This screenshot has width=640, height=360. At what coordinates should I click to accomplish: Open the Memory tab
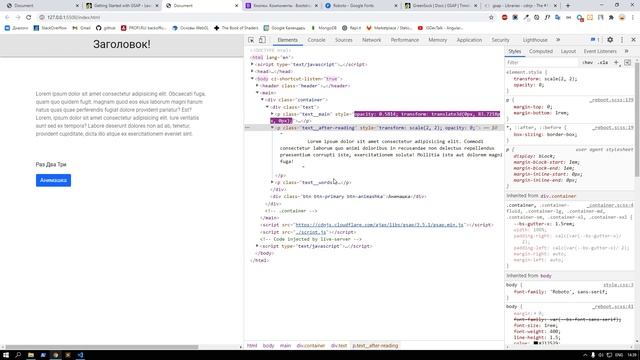438,40
